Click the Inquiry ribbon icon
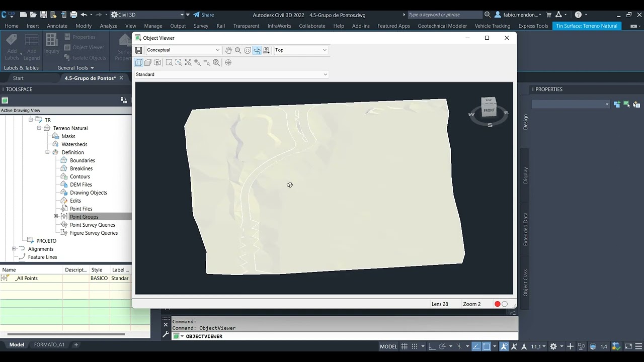644x362 pixels. tap(51, 43)
